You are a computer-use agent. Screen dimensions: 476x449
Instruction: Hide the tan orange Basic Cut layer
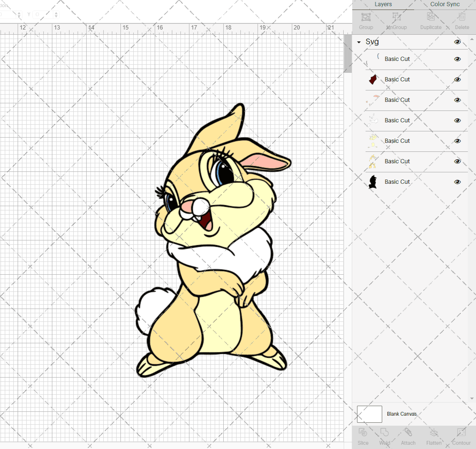(457, 161)
